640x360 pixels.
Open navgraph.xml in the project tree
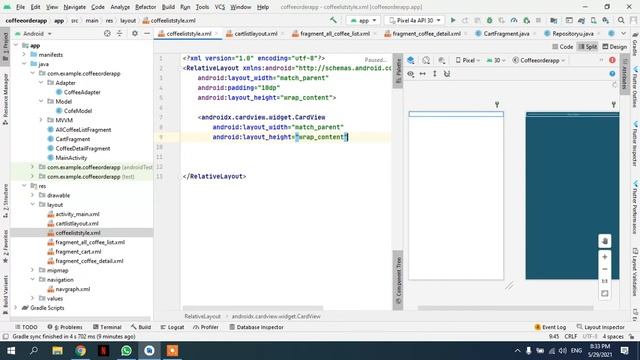(73, 289)
